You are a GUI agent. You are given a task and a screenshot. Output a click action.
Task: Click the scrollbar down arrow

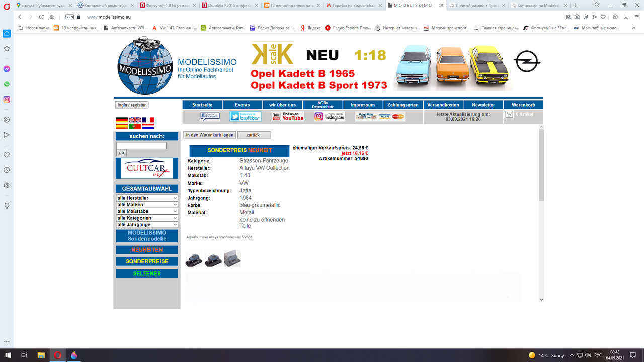(541, 299)
